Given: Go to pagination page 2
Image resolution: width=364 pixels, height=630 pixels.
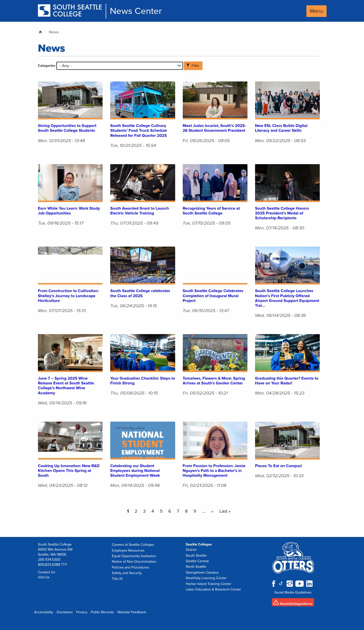Looking at the screenshot, I should coord(136,511).
